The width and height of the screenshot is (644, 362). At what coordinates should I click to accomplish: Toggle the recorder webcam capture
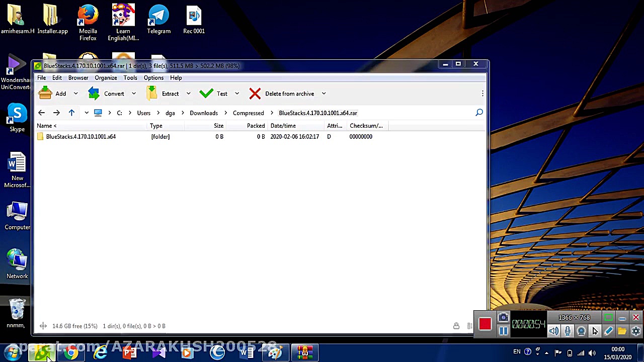[581, 331]
